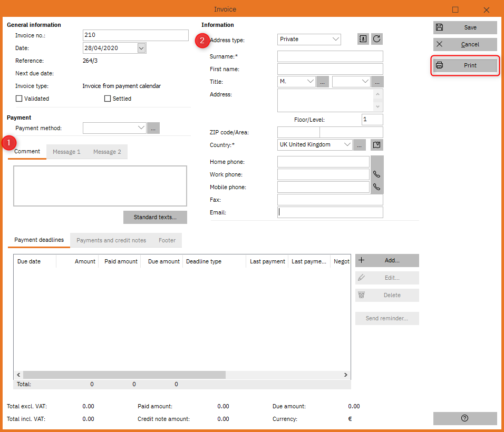
Task: Switch to the Message 1 tab
Action: coord(66,152)
